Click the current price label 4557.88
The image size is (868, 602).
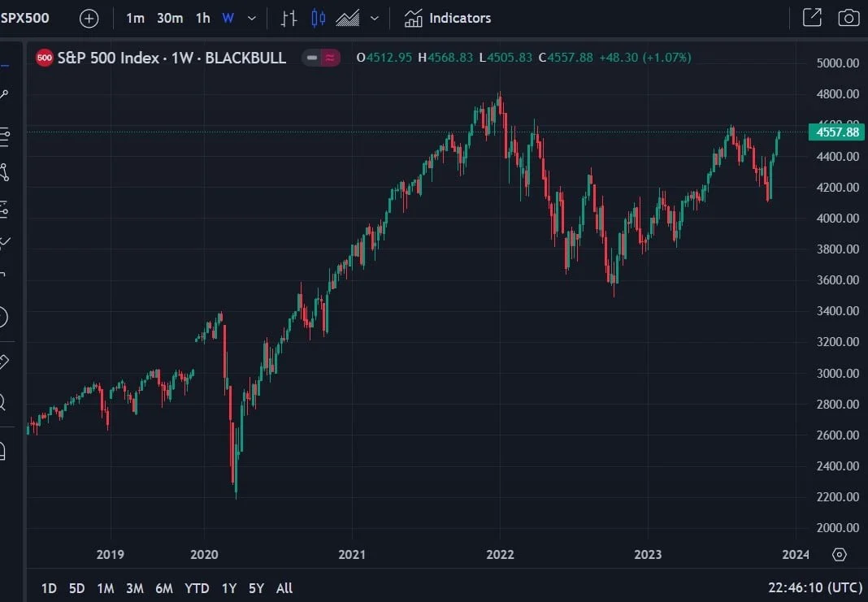[x=836, y=132]
